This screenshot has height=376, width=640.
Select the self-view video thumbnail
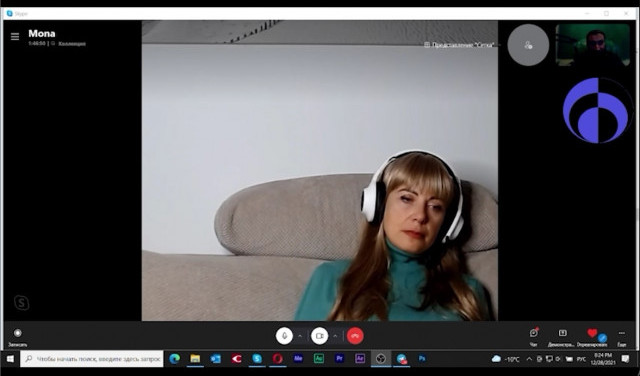pyautogui.click(x=592, y=45)
